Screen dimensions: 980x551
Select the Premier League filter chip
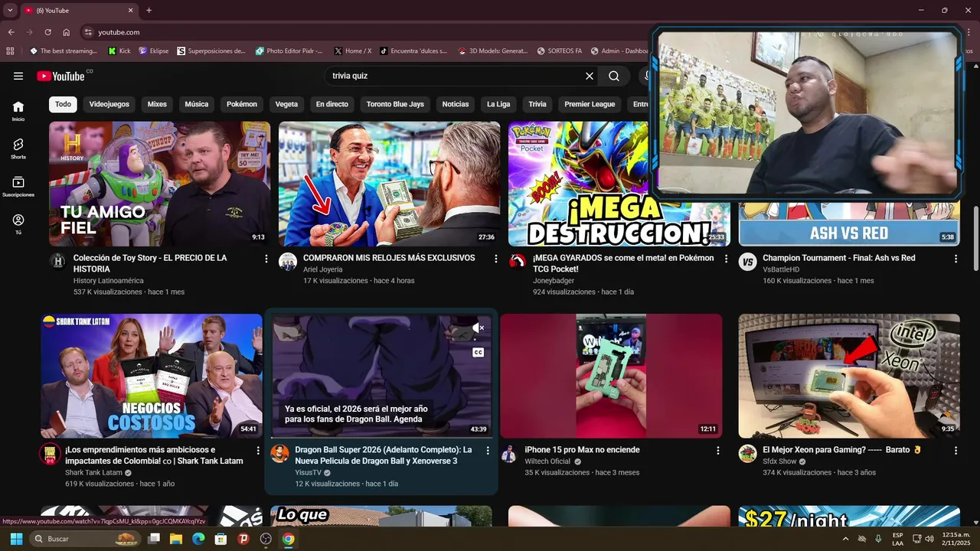click(590, 104)
